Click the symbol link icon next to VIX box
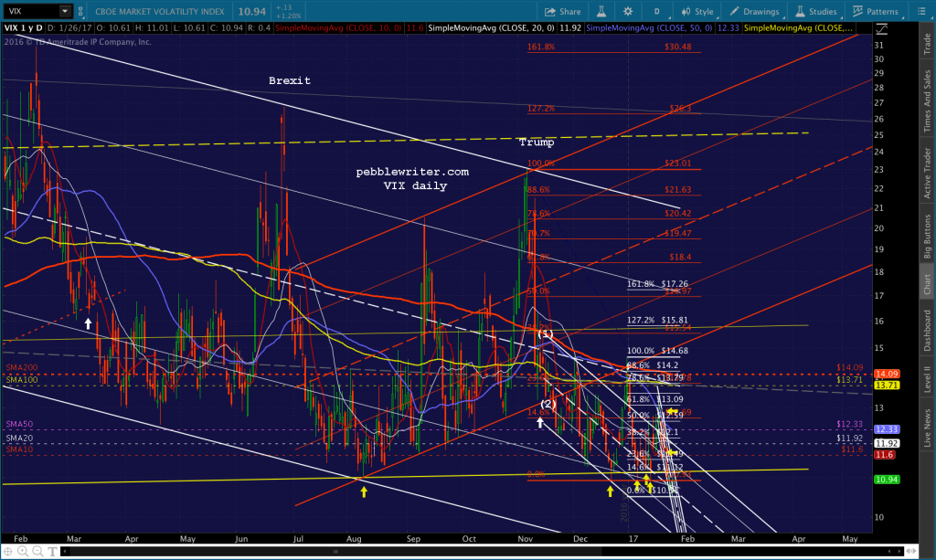The width and height of the screenshot is (936, 560). (81, 12)
